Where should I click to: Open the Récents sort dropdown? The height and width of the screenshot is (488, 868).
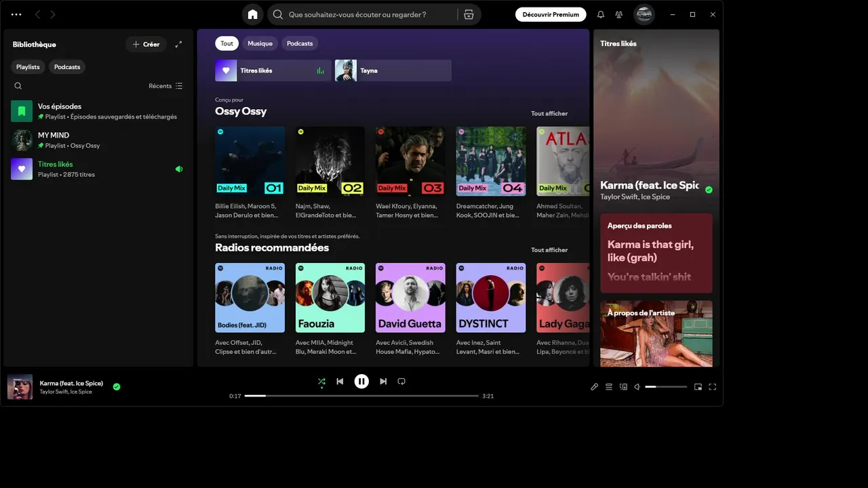(165, 86)
